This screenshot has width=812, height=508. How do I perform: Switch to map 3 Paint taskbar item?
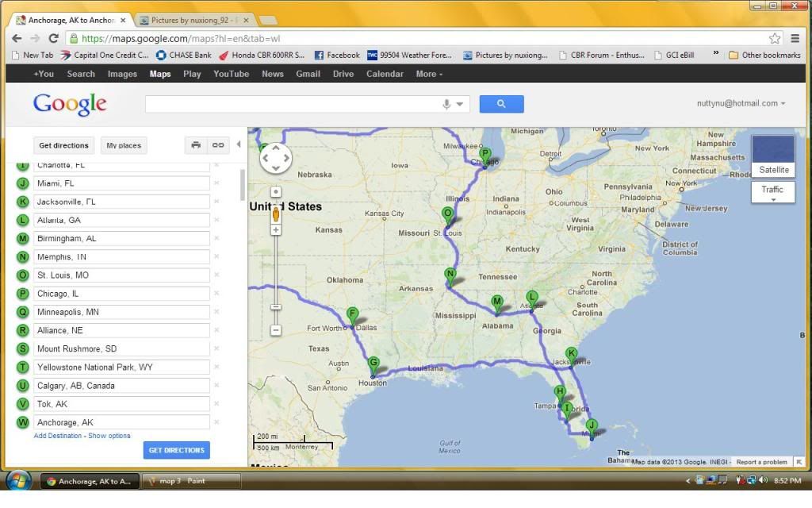pos(191,481)
